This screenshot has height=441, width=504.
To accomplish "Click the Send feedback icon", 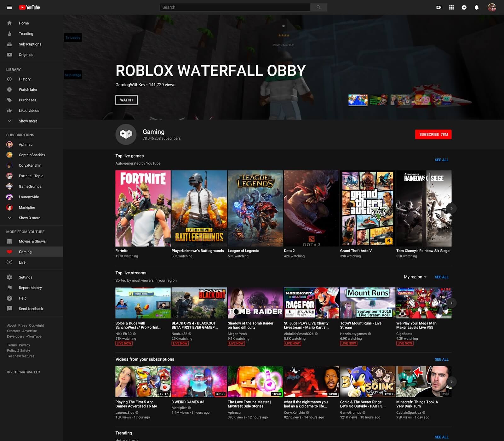I will click(x=9, y=309).
